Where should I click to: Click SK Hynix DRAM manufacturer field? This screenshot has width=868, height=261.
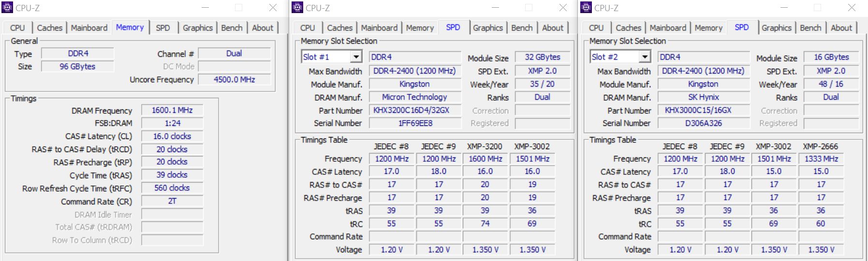pyautogui.click(x=704, y=97)
